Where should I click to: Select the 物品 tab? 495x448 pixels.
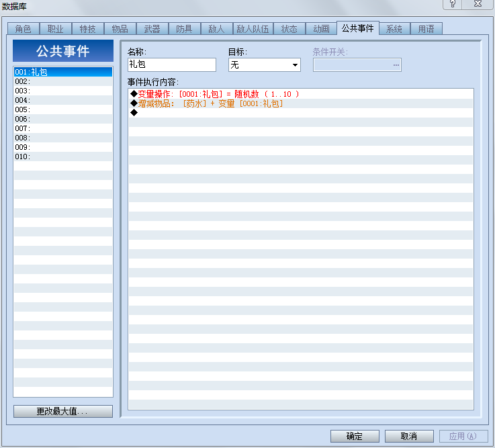coord(120,29)
